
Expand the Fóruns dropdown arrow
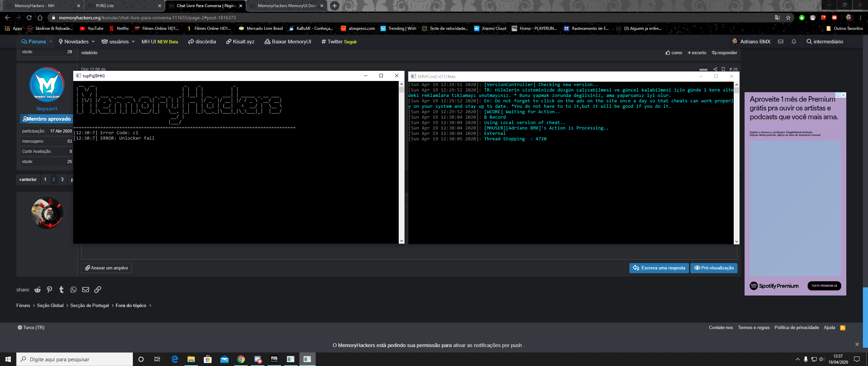pos(51,42)
